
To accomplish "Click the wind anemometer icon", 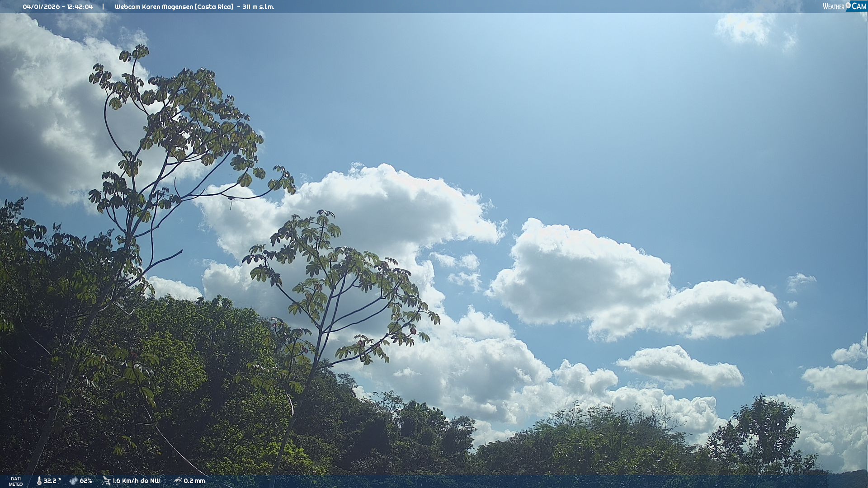I will coord(106,481).
